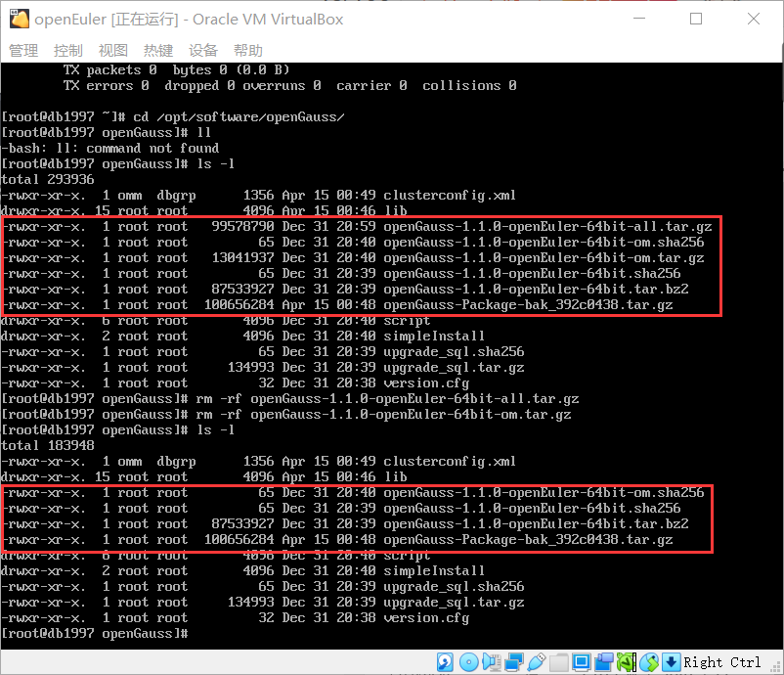The width and height of the screenshot is (784, 675).
Task: Open the audio settings speaker indicator
Action: coord(492,662)
